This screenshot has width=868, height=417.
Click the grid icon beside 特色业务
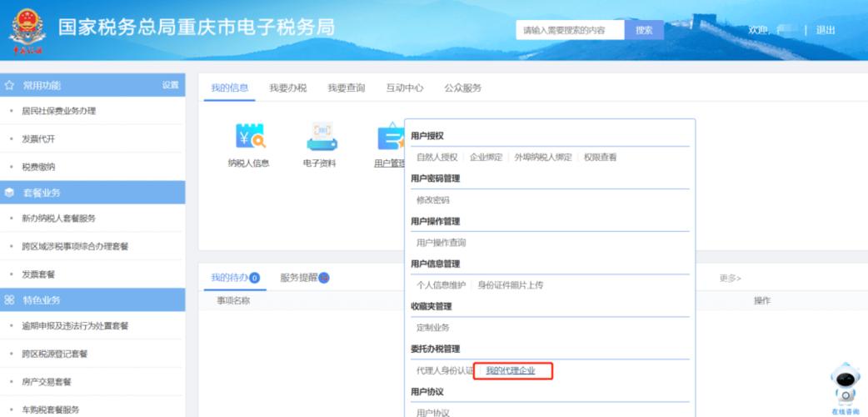(9, 300)
